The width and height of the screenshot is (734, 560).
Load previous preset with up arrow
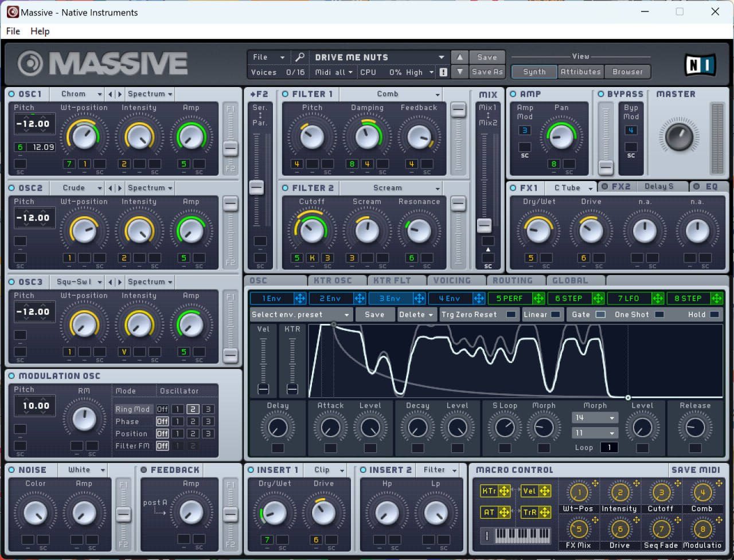(459, 57)
